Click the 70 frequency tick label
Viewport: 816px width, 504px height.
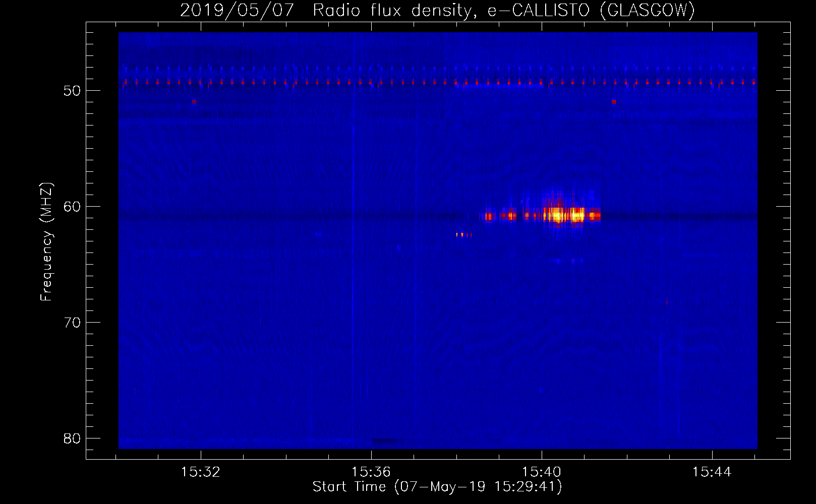pyautogui.click(x=73, y=323)
